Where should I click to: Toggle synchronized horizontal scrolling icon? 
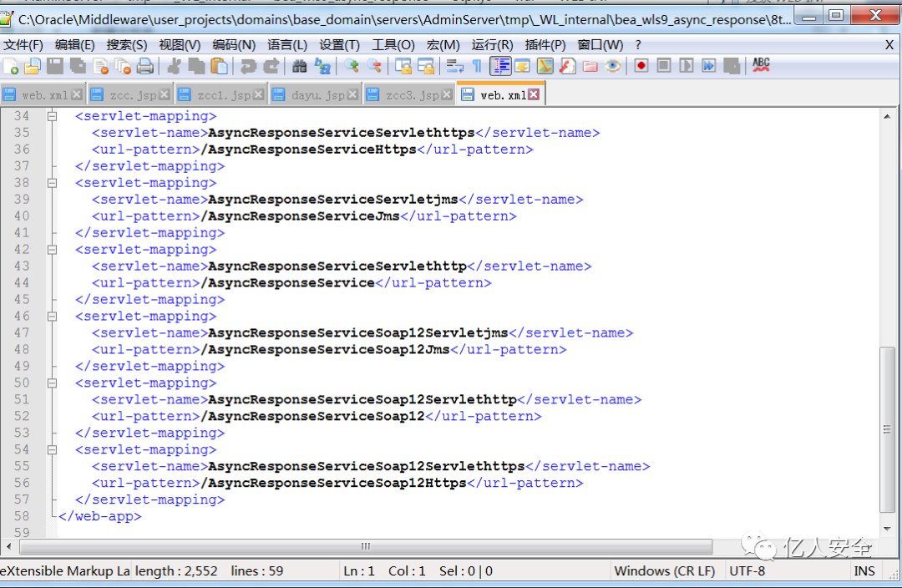[x=426, y=66]
